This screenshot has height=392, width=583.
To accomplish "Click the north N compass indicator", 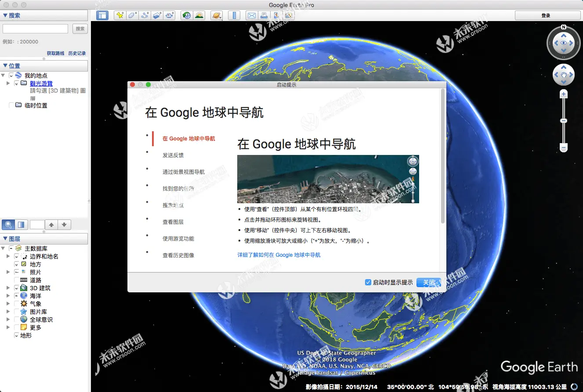I will (563, 27).
